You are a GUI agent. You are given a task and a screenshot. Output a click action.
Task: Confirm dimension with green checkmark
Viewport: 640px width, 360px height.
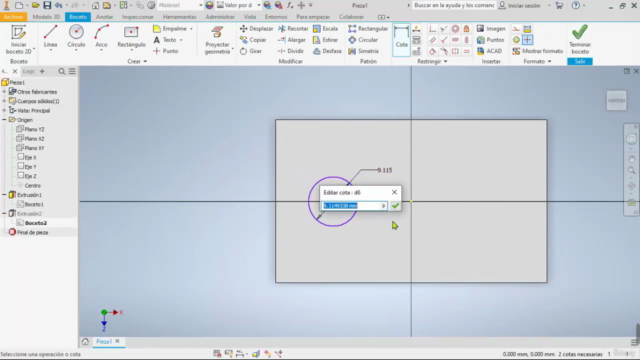(x=395, y=206)
